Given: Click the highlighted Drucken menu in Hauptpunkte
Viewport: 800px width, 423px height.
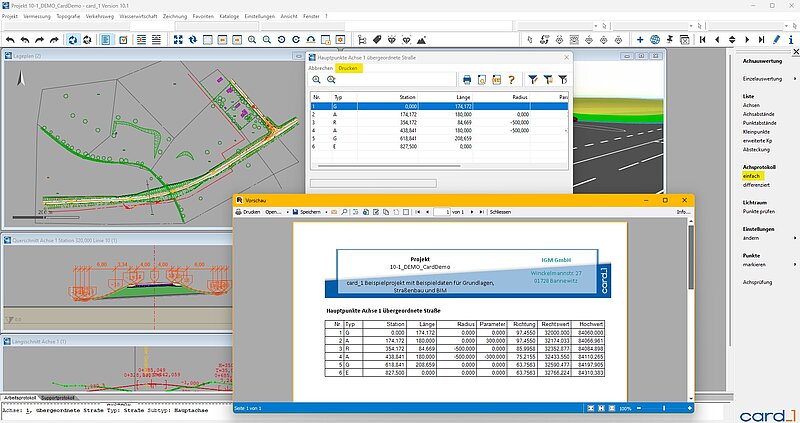Looking at the screenshot, I should click(x=348, y=68).
